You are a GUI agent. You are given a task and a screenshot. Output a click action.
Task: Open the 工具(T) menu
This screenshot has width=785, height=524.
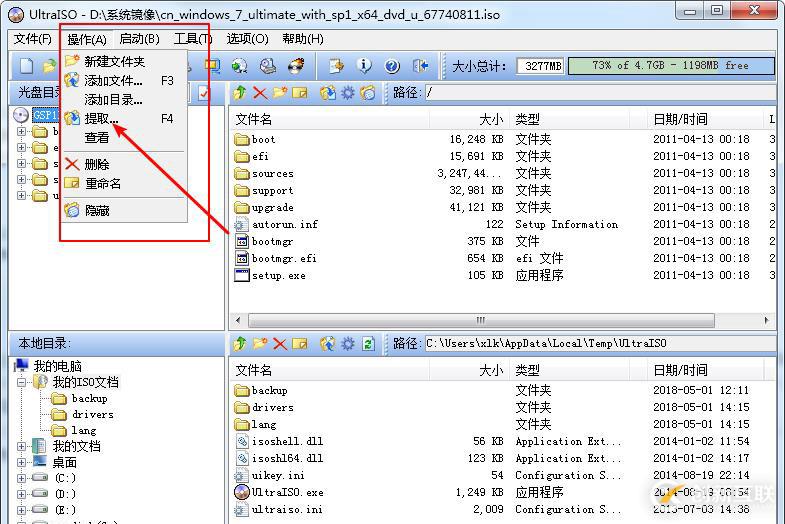click(x=193, y=39)
